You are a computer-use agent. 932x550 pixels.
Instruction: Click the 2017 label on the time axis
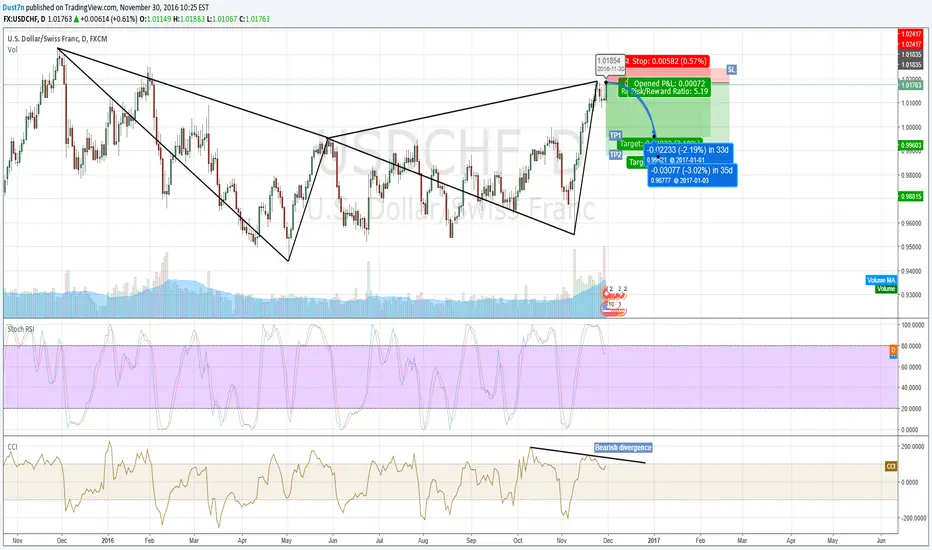pos(654,540)
